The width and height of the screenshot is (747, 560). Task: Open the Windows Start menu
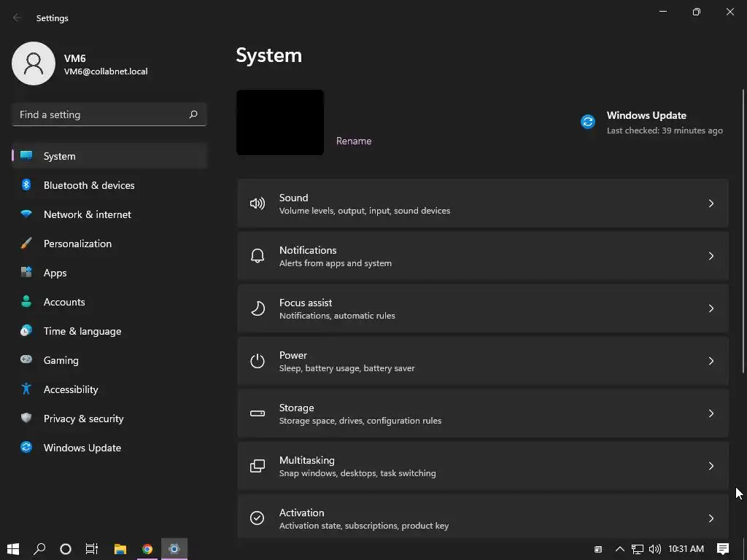click(x=13, y=549)
